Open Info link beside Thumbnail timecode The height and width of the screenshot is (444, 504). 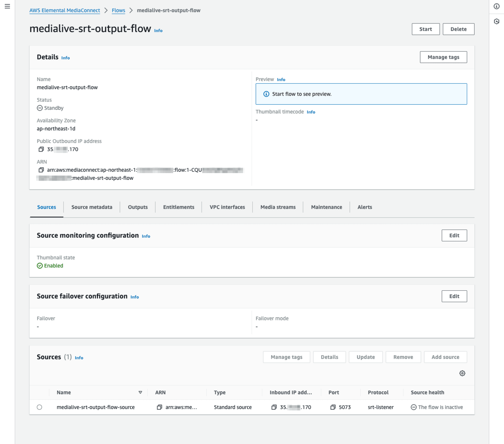pos(311,112)
